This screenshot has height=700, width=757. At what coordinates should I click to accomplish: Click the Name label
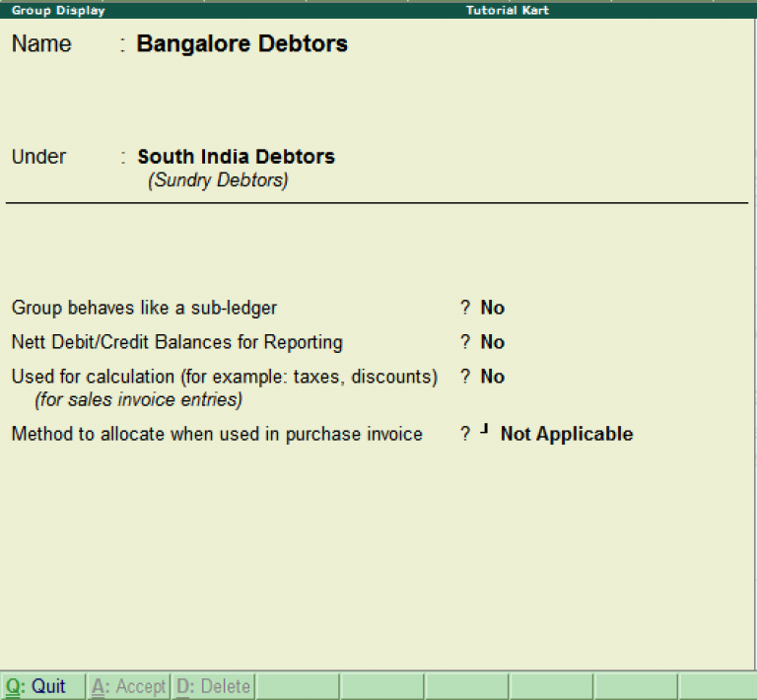point(41,43)
